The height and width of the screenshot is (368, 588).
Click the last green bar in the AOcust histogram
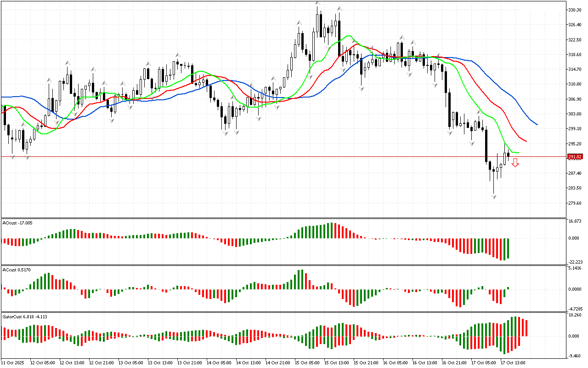[x=508, y=248]
